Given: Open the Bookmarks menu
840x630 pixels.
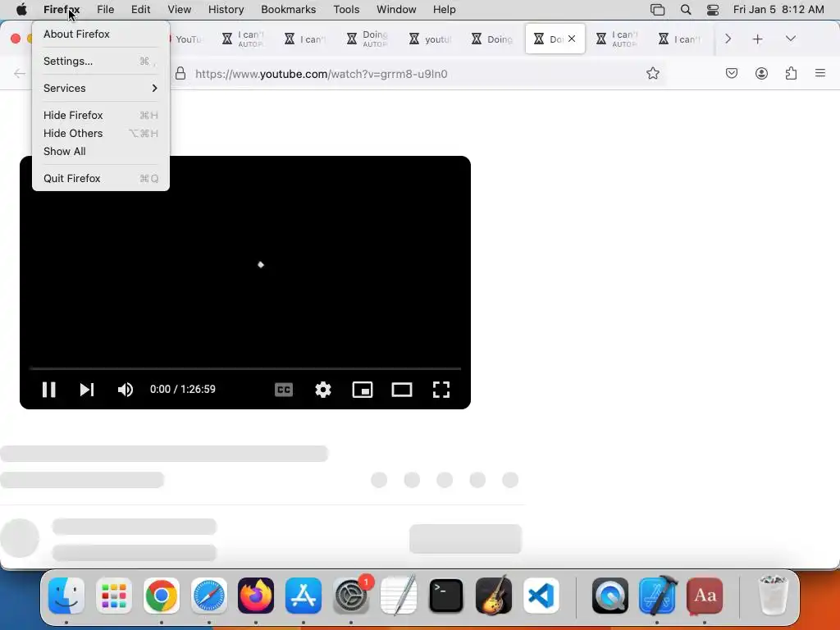Looking at the screenshot, I should pos(288,10).
